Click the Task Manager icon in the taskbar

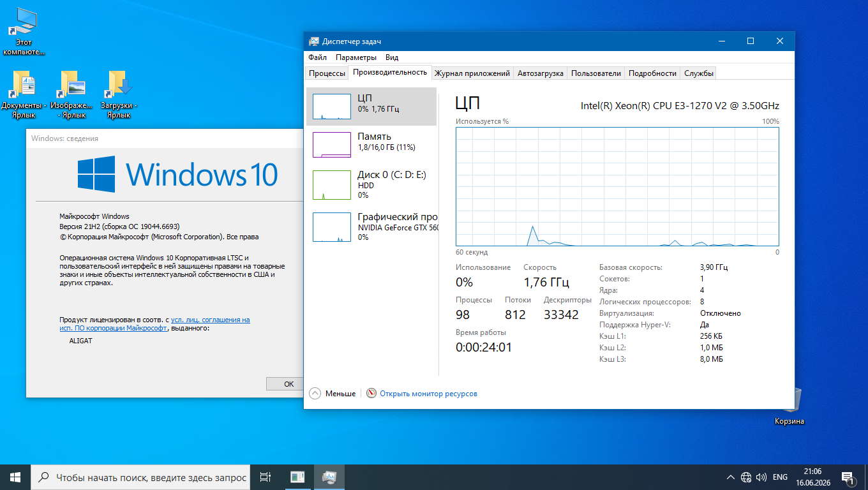329,477
